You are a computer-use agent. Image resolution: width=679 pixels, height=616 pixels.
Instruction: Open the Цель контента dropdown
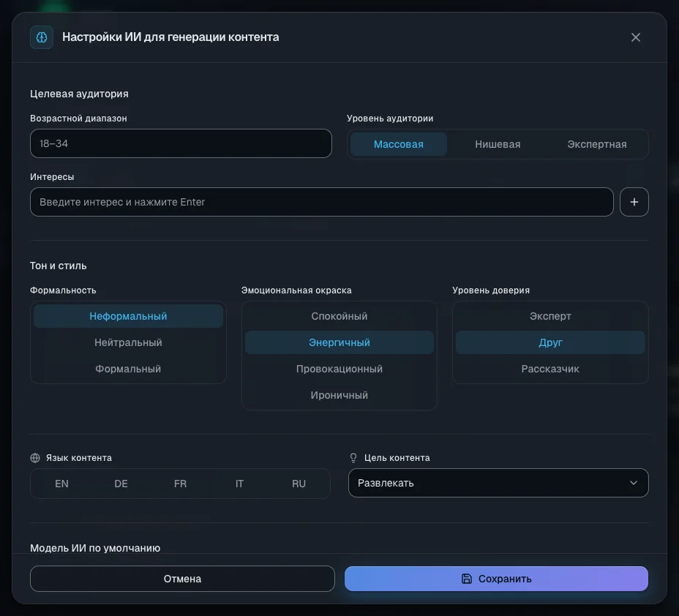tap(498, 483)
